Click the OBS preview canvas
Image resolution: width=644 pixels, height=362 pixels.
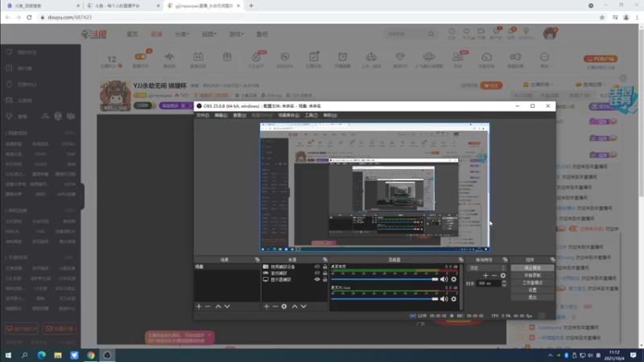tap(374, 187)
